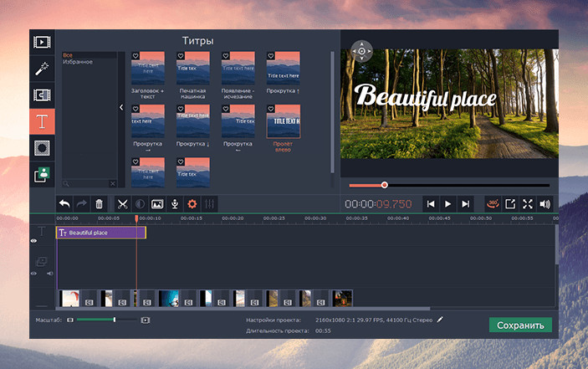Open color adjustments half-circle icon
The width and height of the screenshot is (588, 369).
pos(140,204)
